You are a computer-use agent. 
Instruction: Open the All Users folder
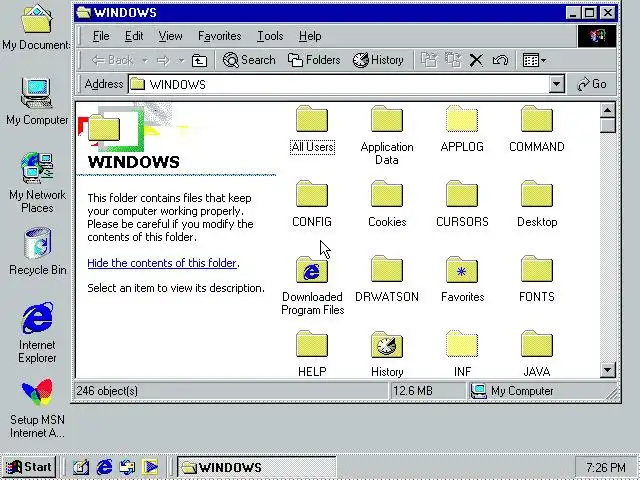312,129
